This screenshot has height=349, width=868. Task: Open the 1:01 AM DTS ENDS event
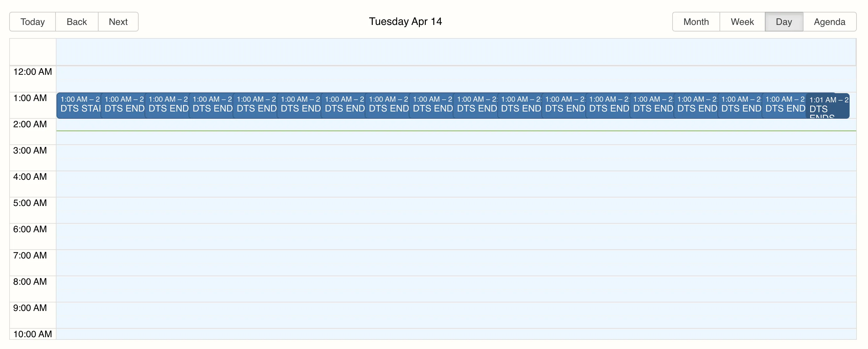pyautogui.click(x=828, y=106)
